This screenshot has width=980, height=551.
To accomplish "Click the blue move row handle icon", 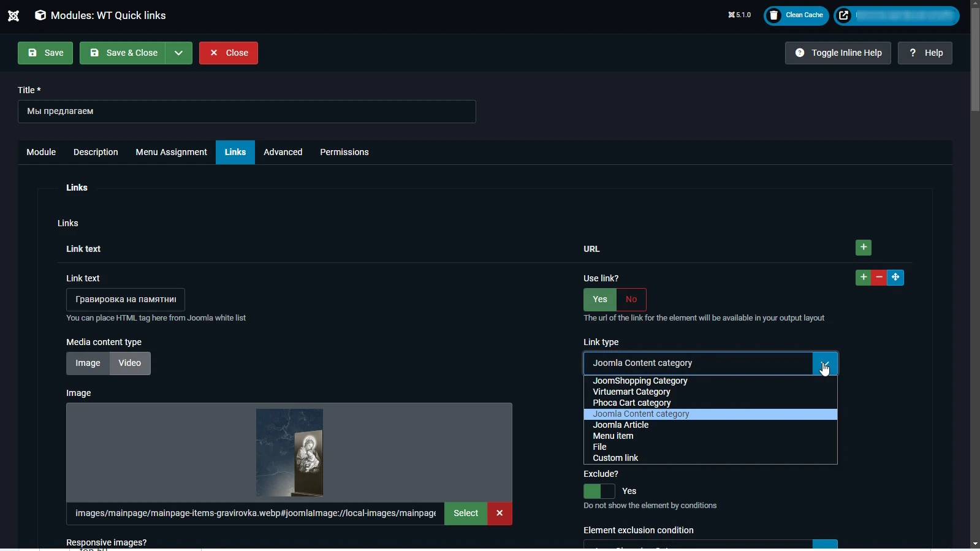I will pos(895,278).
